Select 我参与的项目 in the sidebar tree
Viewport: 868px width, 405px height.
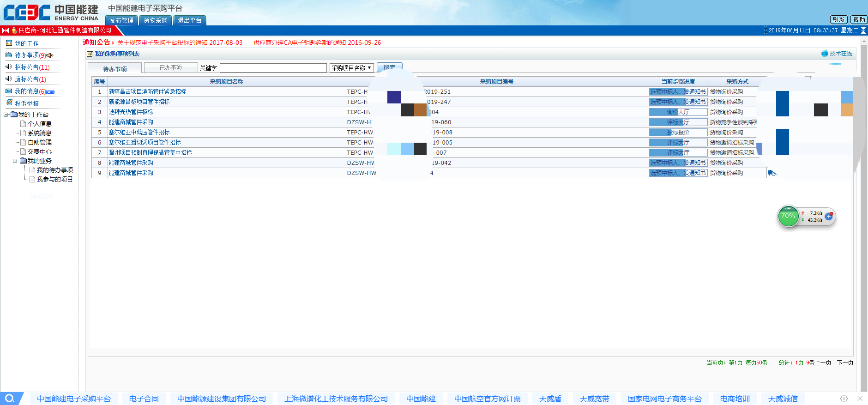54,179
